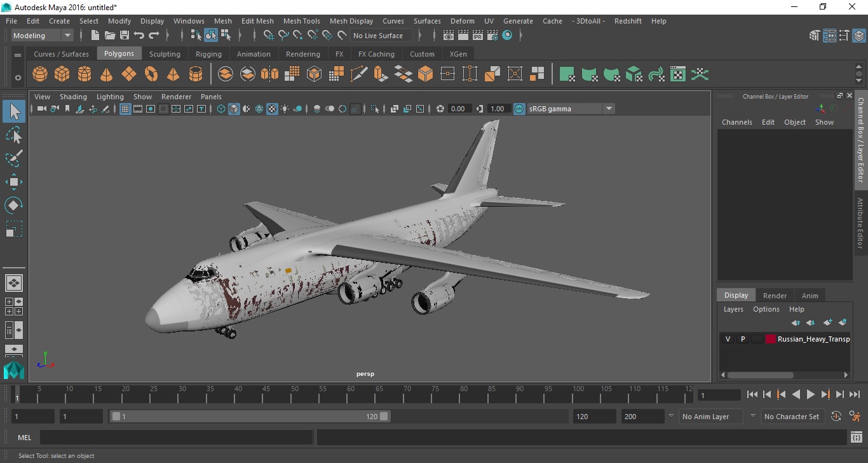Open the shelf tab menu icon
This screenshot has width=868, height=463.
coord(18,56)
